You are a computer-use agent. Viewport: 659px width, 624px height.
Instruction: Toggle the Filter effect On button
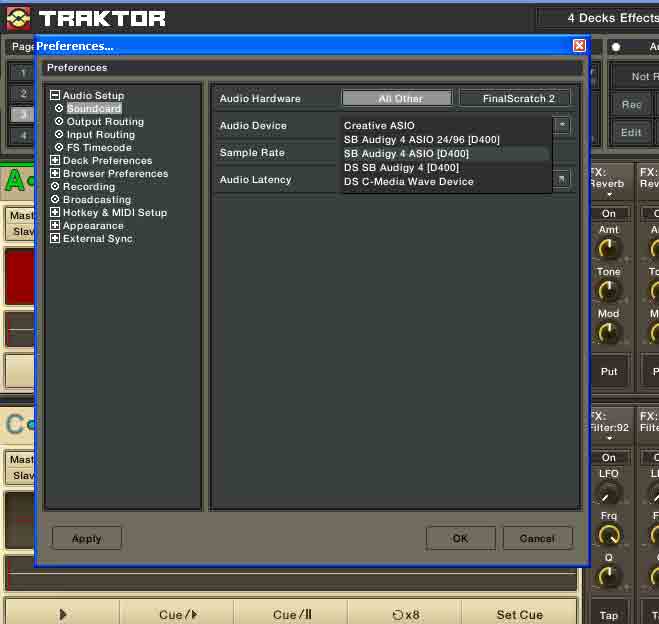point(609,458)
